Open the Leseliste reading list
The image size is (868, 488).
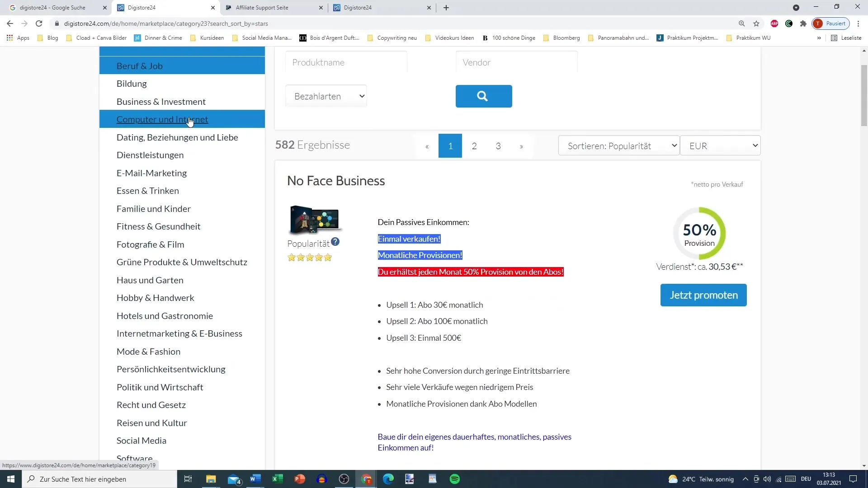[x=846, y=38]
